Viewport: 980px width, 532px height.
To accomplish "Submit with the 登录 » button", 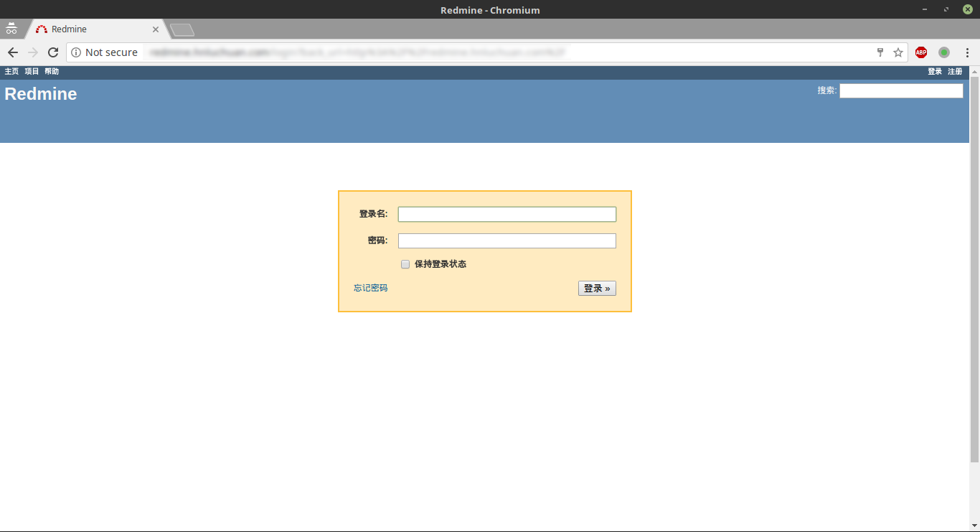I will point(597,288).
